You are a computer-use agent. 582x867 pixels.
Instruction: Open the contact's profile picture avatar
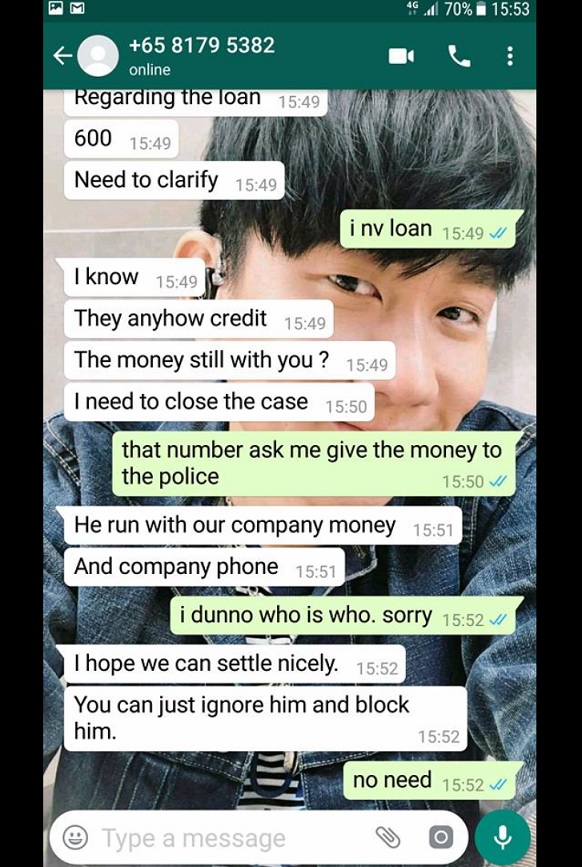[98, 56]
